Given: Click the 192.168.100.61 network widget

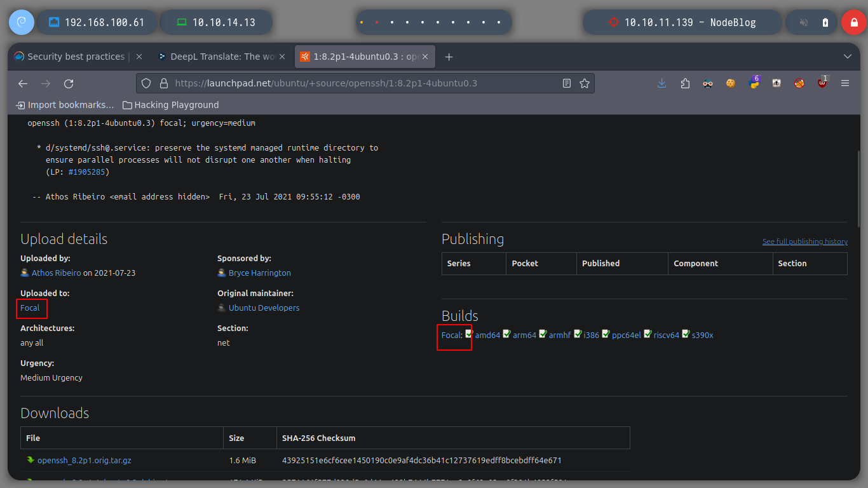Looking at the screenshot, I should point(97,22).
